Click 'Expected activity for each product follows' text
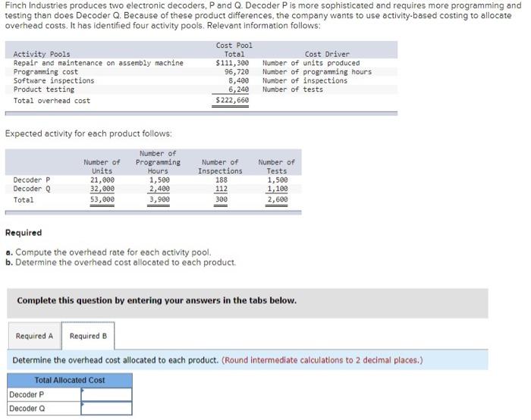The height and width of the screenshot is (420, 531). point(89,133)
